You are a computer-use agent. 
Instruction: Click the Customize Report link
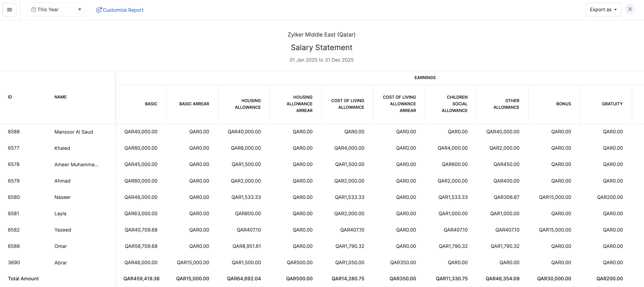[123, 10]
